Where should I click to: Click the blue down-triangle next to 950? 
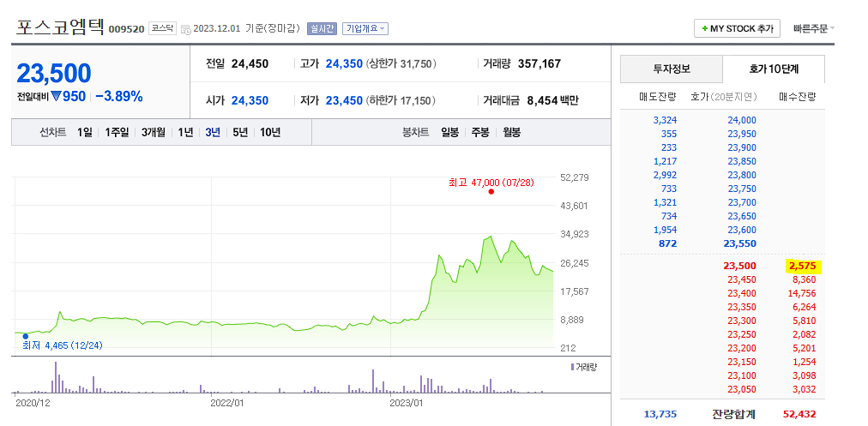click(57, 96)
